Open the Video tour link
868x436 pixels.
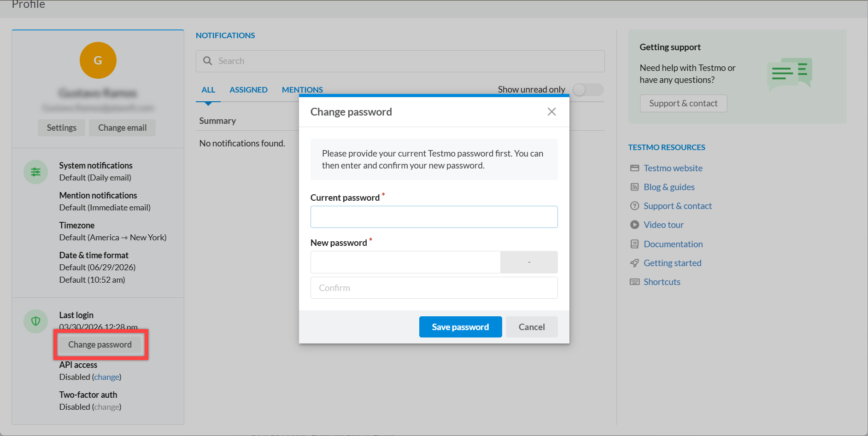click(663, 225)
